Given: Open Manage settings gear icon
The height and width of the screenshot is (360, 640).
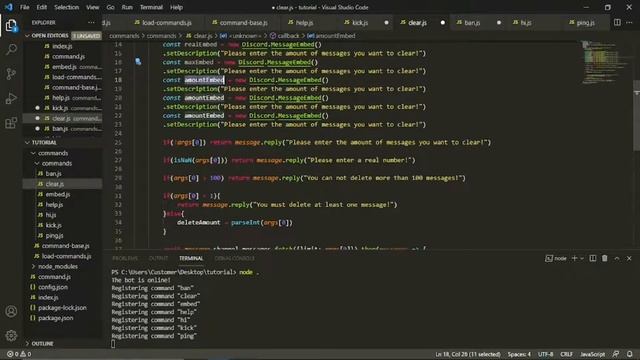Looking at the screenshot, I should (x=11, y=336).
